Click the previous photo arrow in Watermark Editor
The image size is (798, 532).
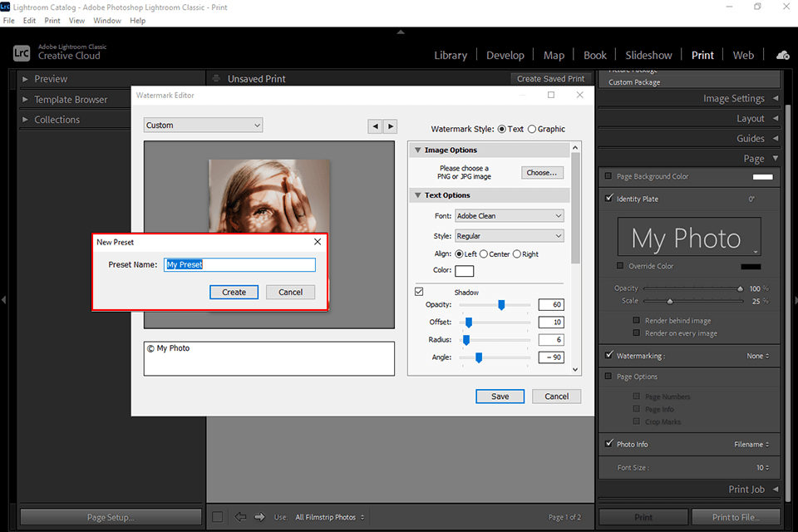pos(376,126)
